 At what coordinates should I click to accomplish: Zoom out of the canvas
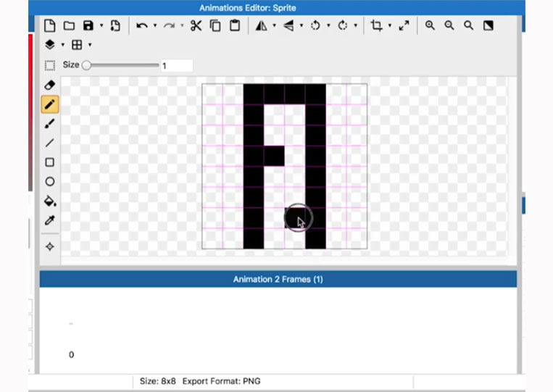(449, 25)
